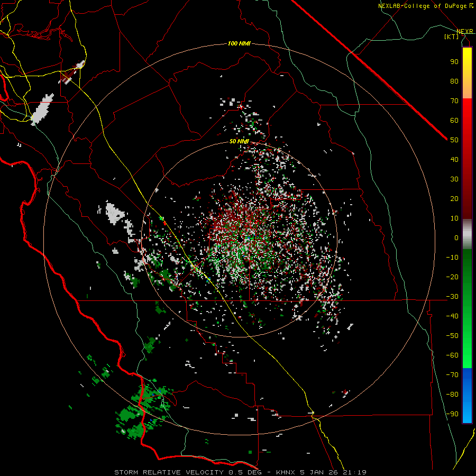Click the -60 value on velocity scale
The height and width of the screenshot is (476, 476).
tap(452, 355)
